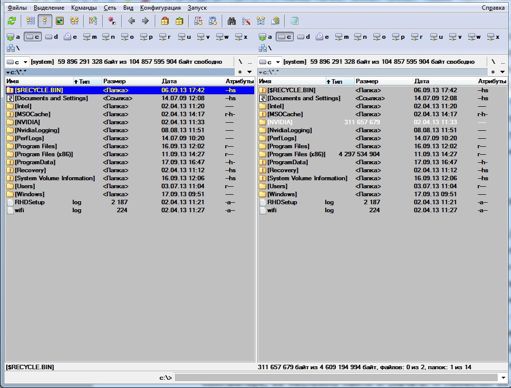Sort left panel by Атрибуты column
Image resolution: width=511 pixels, height=388 pixels.
pyautogui.click(x=240, y=81)
